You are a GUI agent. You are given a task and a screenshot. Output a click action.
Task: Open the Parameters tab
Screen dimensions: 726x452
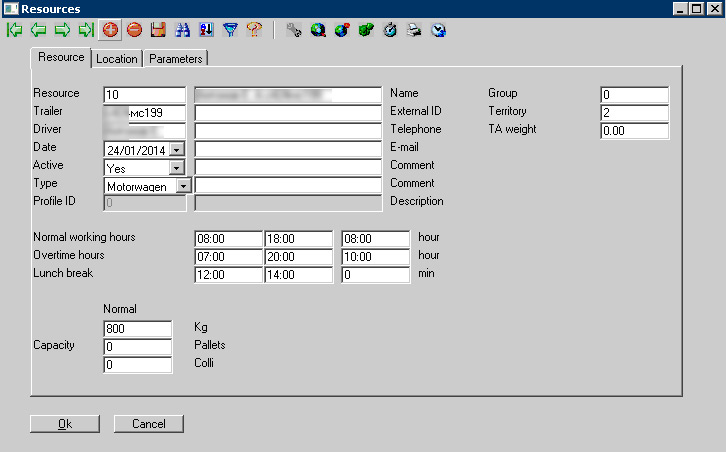[x=175, y=59]
